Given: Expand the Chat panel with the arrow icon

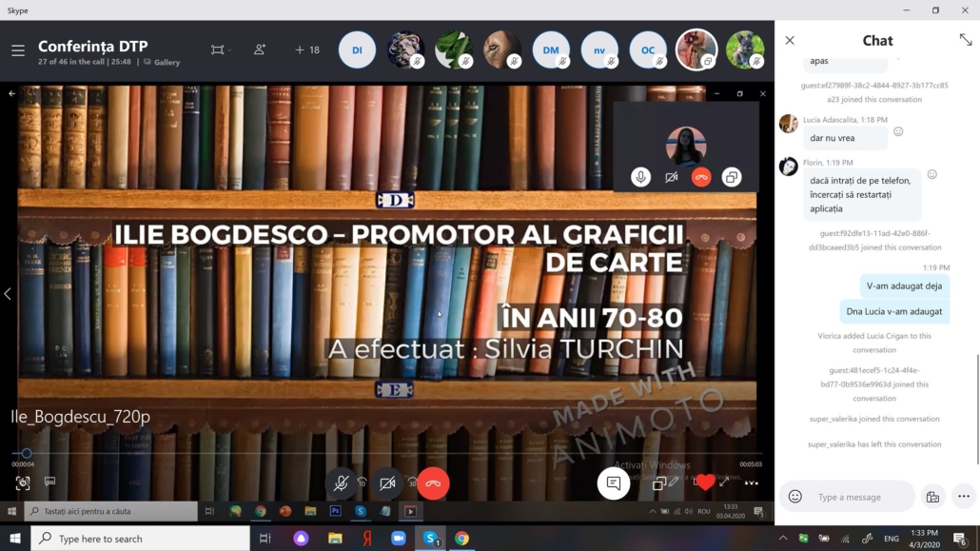Looking at the screenshot, I should [966, 40].
